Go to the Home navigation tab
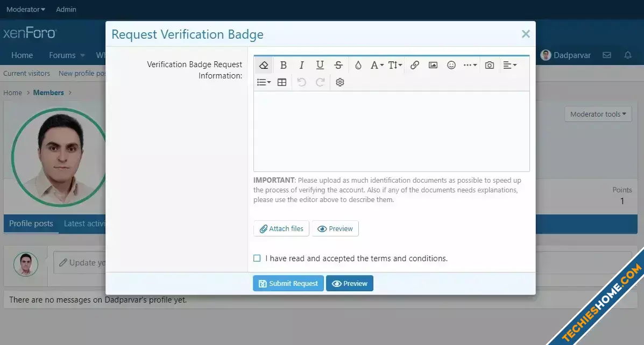The image size is (644, 345). (22, 55)
